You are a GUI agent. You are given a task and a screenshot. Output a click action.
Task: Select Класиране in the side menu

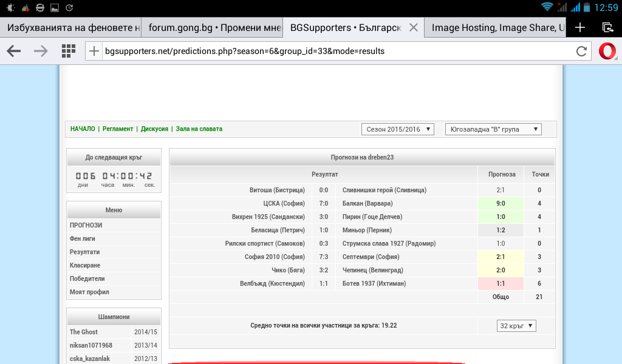(85, 265)
